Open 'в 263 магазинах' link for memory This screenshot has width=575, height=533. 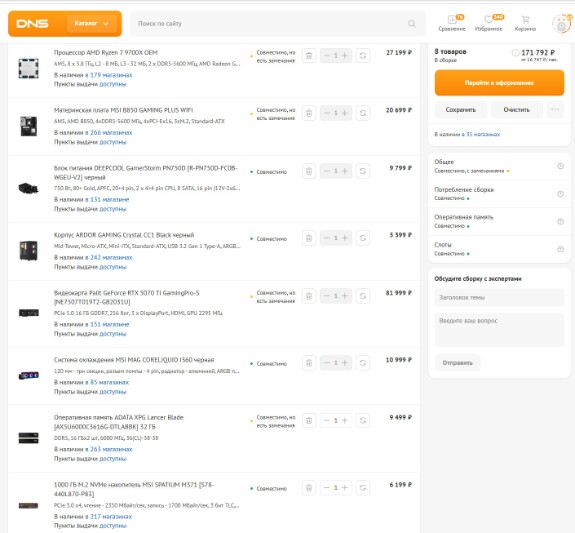[x=109, y=449]
